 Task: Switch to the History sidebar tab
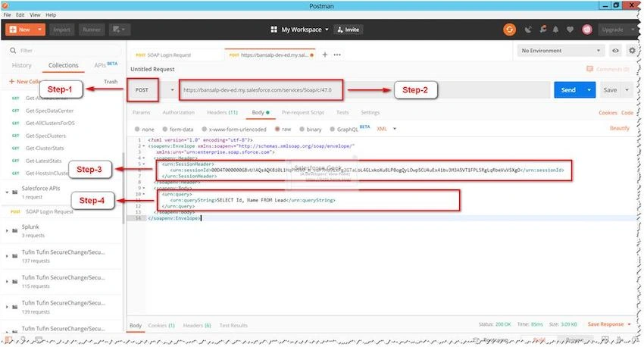click(21, 65)
